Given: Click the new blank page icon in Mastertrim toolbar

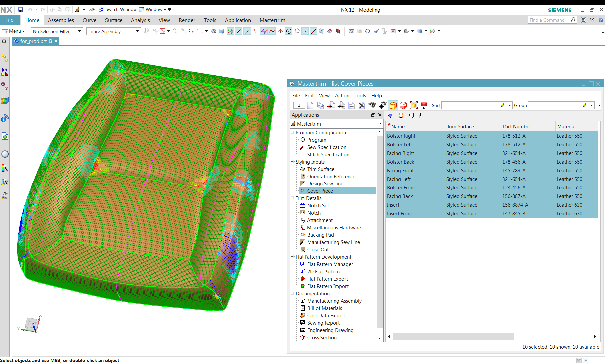Looking at the screenshot, I should pos(310,105).
